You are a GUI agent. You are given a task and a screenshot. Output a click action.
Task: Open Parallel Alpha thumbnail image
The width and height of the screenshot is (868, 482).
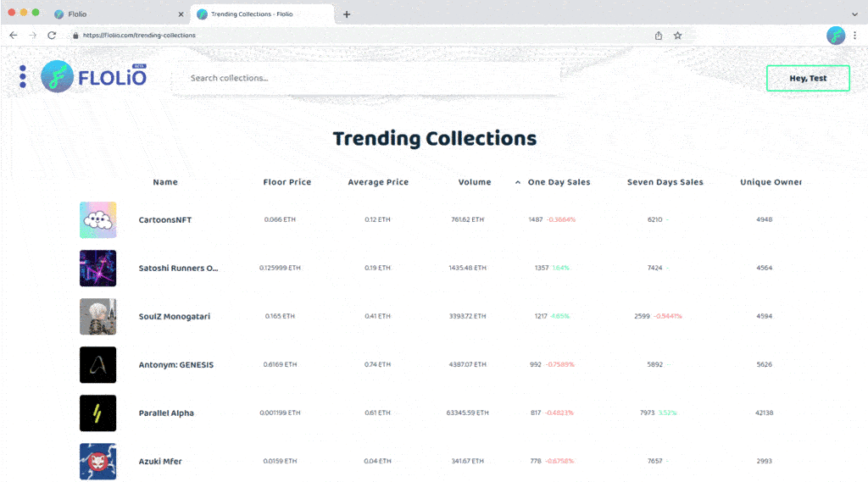click(x=98, y=413)
